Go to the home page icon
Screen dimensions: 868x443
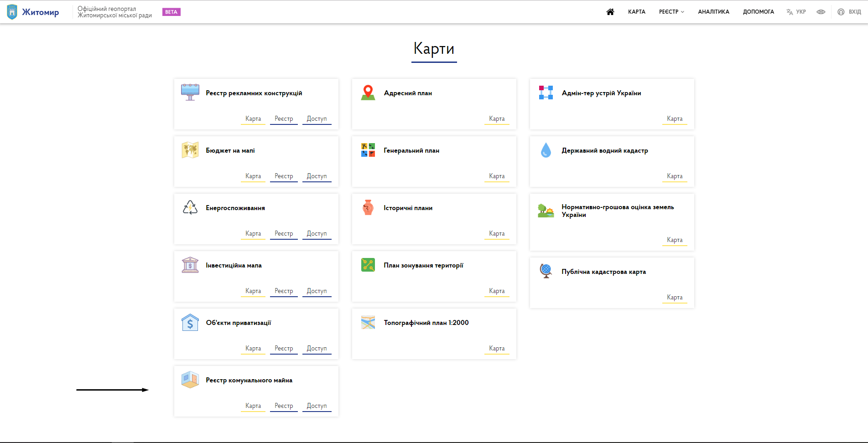[x=610, y=12]
